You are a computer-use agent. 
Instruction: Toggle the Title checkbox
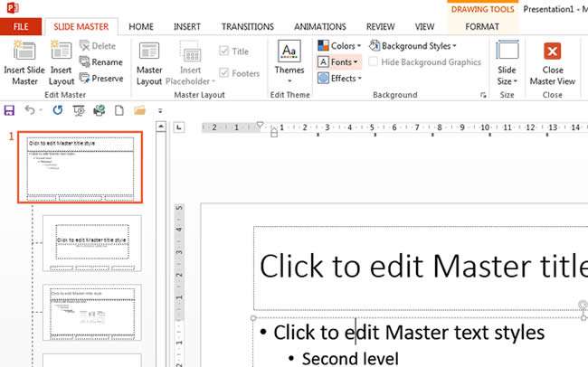coord(225,52)
